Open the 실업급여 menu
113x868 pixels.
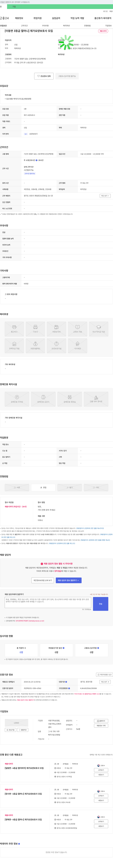pyautogui.click(x=56, y=18)
